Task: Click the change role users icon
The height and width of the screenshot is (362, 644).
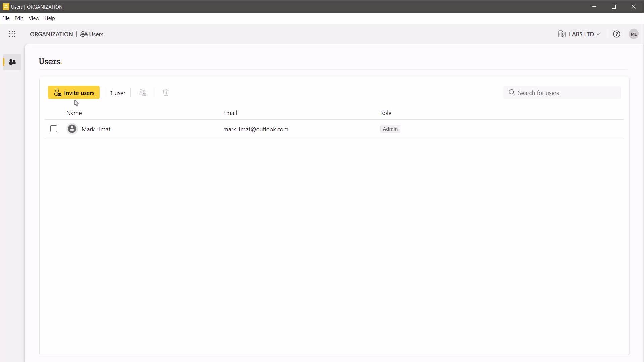Action: 143,93
